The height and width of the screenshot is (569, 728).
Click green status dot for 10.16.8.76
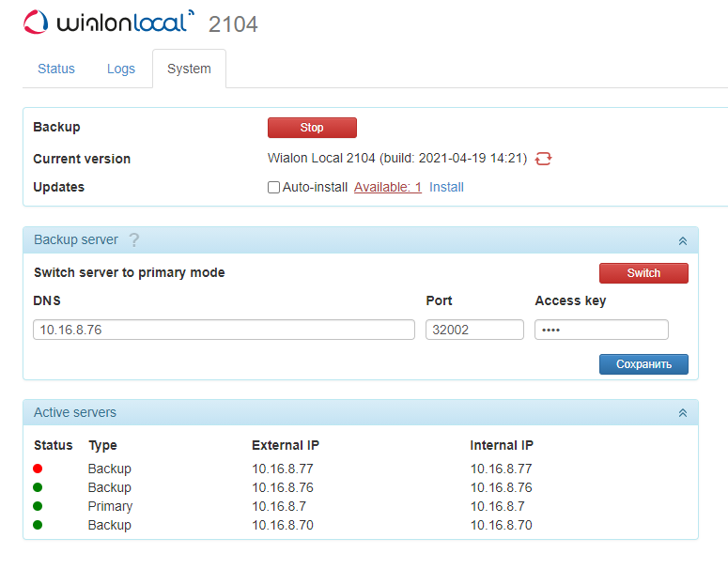click(x=39, y=487)
